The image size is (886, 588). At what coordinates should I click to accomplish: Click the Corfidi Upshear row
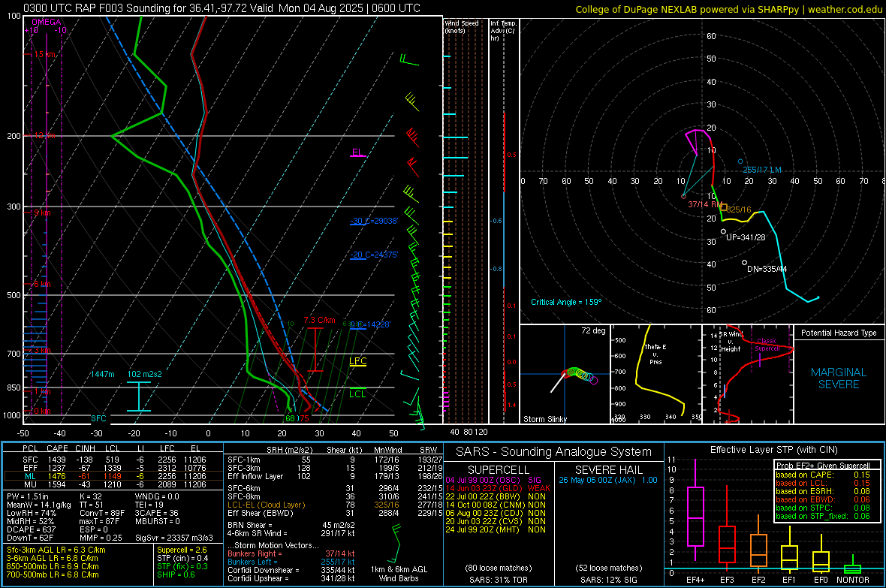tap(291, 578)
